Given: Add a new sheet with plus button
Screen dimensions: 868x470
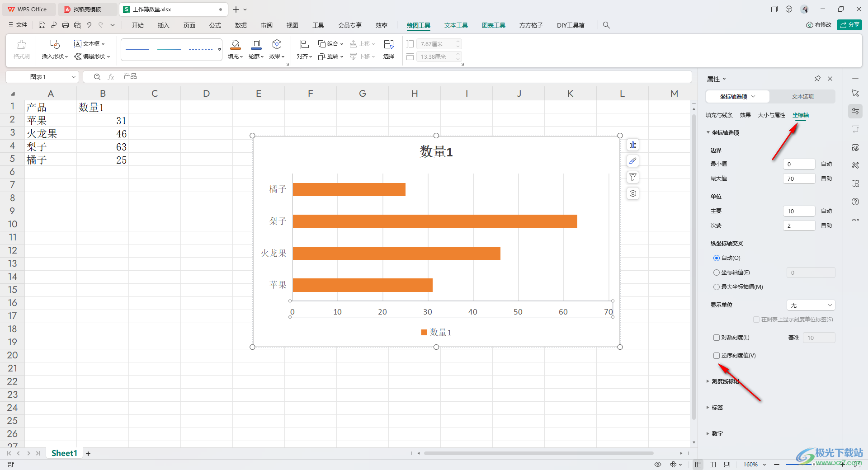Looking at the screenshot, I should 88,453.
